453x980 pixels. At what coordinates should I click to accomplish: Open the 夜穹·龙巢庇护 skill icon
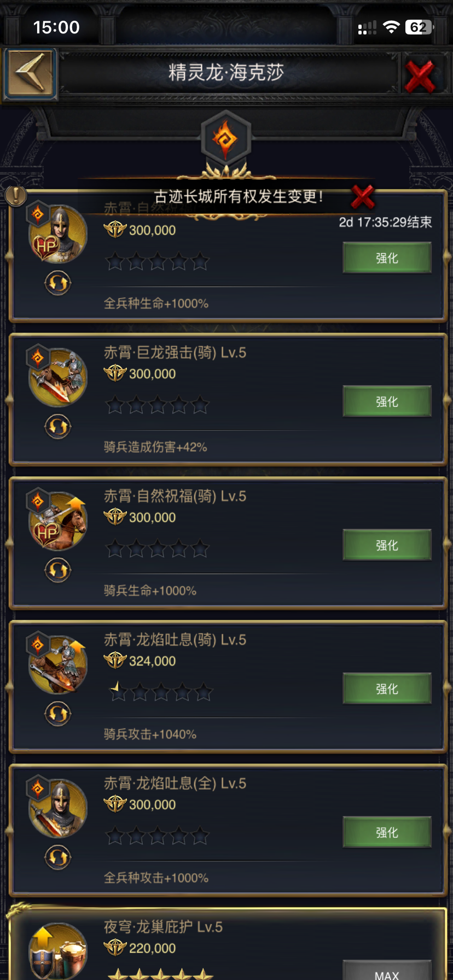click(57, 952)
